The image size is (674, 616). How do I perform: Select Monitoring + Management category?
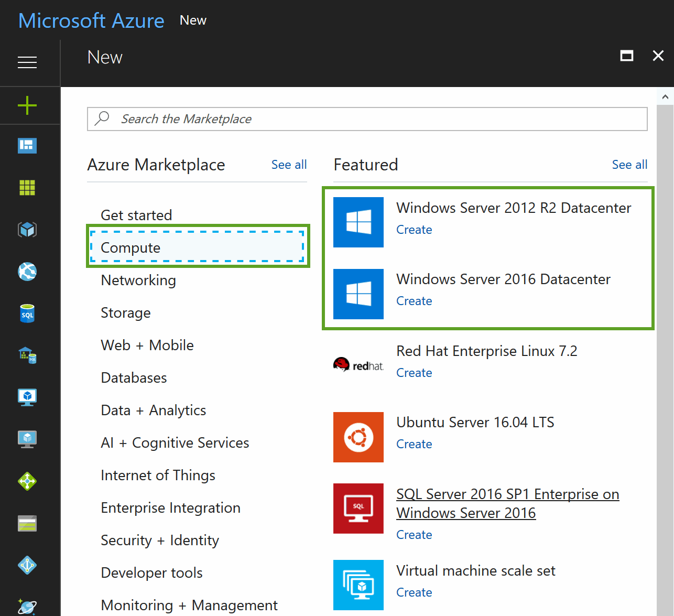point(189,605)
